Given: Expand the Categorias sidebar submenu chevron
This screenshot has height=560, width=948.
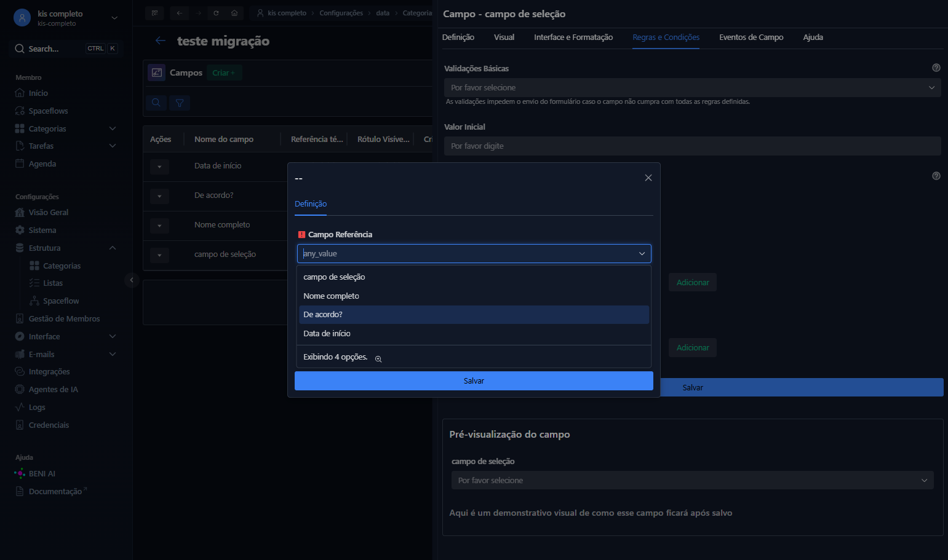Looking at the screenshot, I should [113, 128].
